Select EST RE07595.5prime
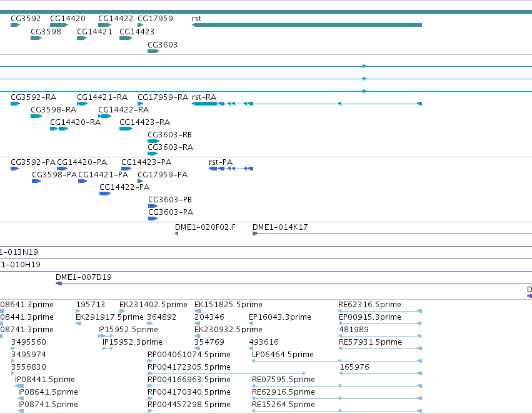The image size is (532, 414). coord(283,380)
